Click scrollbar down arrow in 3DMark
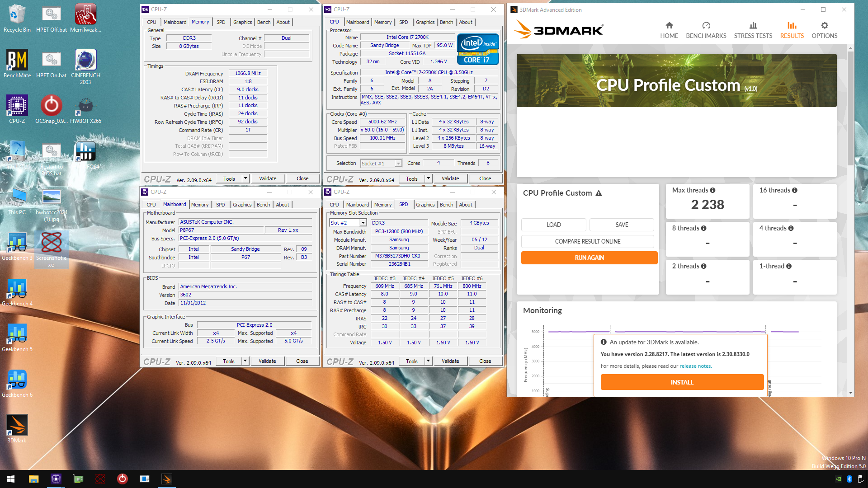Screen dimensions: 868x488 pyautogui.click(x=850, y=393)
